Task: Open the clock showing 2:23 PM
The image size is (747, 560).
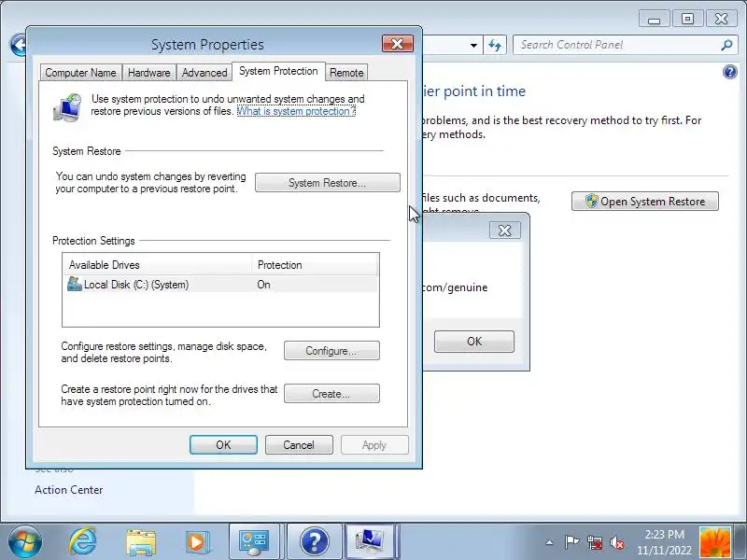Action: click(x=664, y=542)
